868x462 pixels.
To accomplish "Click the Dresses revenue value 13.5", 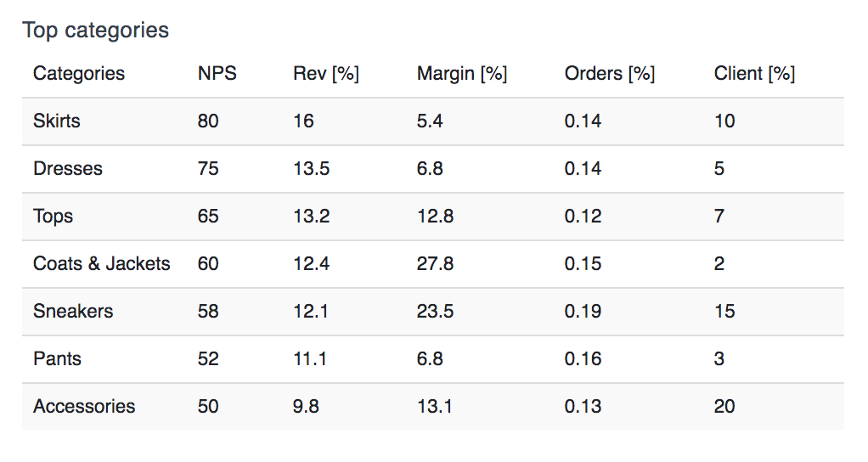I will pos(312,169).
